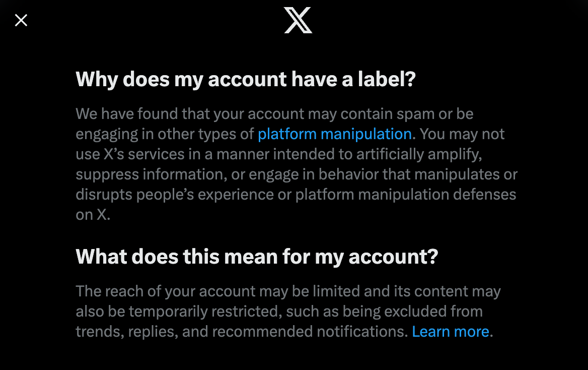Click the text 'artificially amplify'
Viewport: 588px width, 370px height.
(419, 154)
